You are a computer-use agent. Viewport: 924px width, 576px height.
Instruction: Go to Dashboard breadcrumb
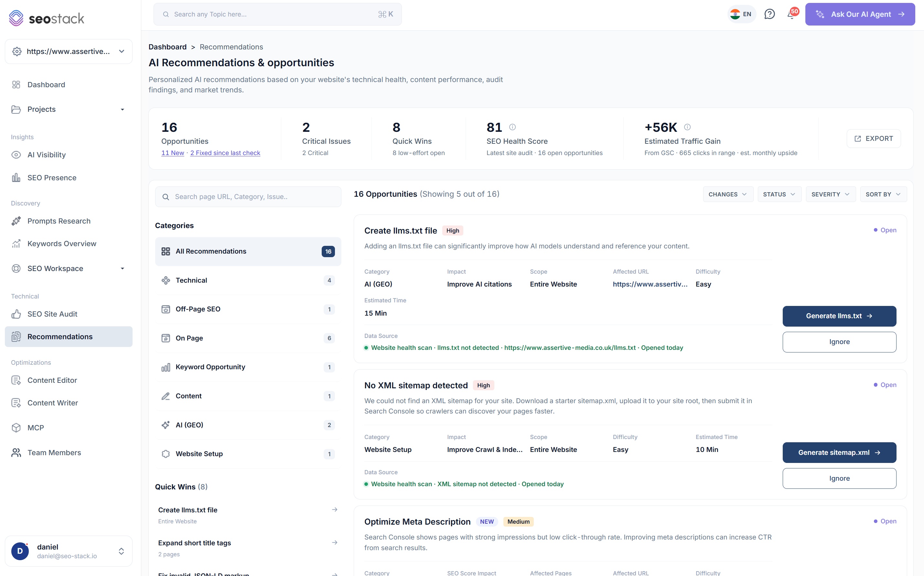pos(167,47)
